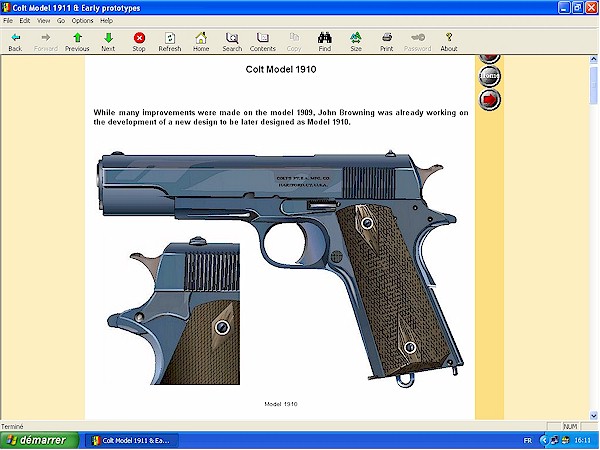Click the hammer close-up inset image
This screenshot has width=600, height=450.
click(174, 311)
